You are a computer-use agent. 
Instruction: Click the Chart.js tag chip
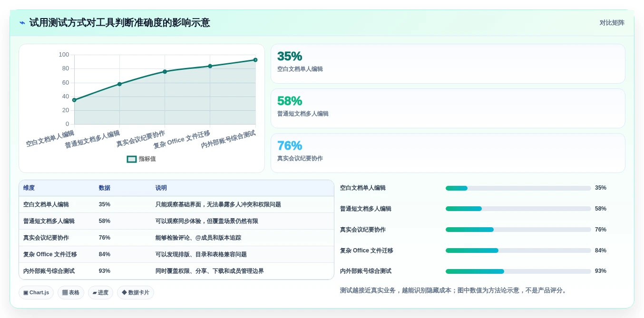(x=36, y=293)
